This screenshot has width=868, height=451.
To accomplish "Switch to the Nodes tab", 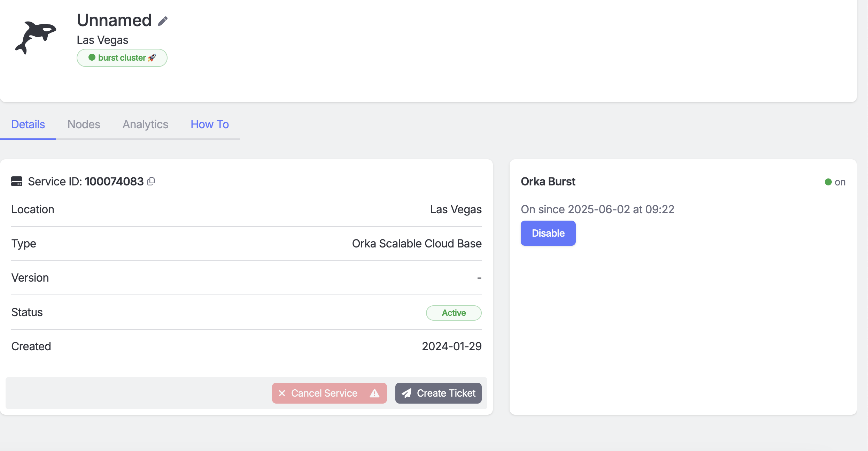I will (x=84, y=124).
